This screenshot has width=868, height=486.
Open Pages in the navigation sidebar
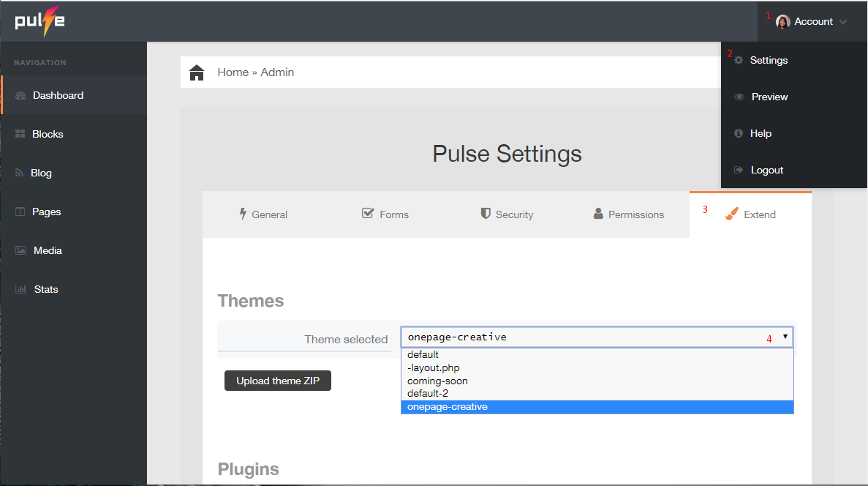[x=47, y=212]
